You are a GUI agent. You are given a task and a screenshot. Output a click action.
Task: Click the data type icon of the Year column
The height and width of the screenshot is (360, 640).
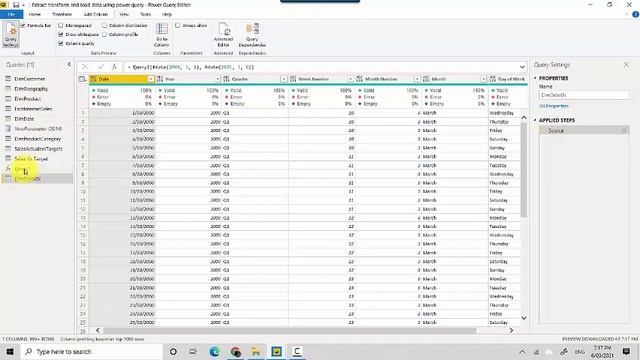point(160,79)
